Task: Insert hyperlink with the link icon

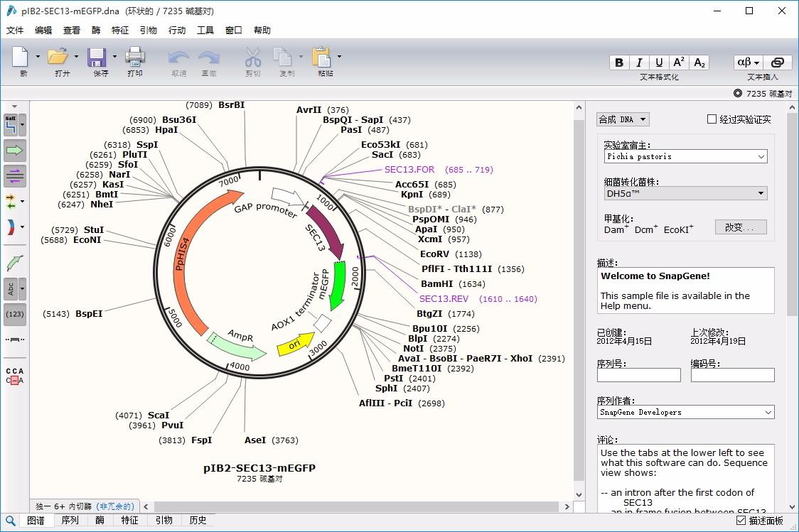Action: 778,62
